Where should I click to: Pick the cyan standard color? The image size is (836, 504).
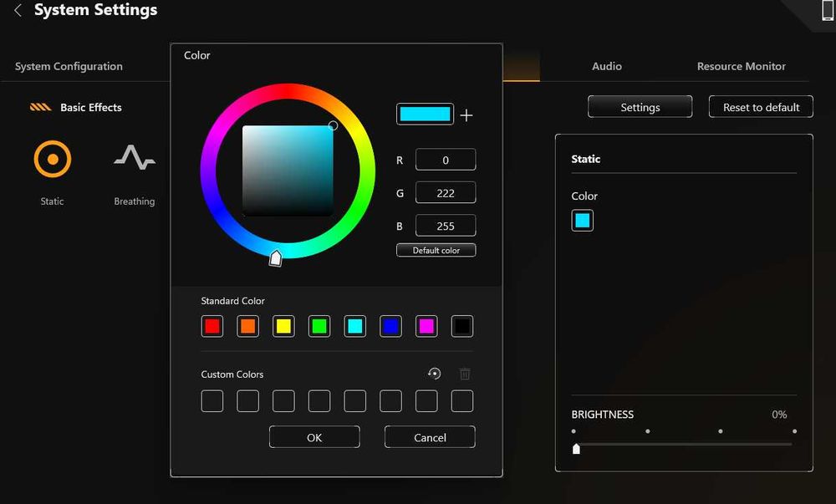[x=355, y=326]
